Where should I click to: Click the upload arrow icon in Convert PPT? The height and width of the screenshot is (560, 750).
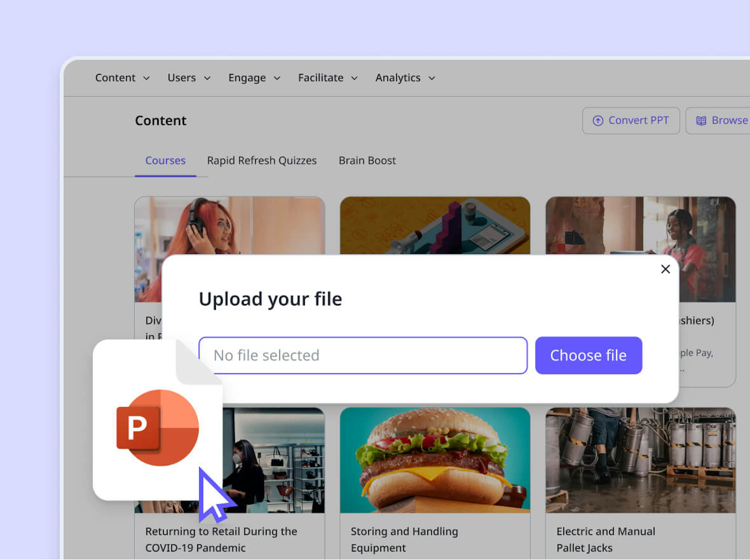coord(598,121)
